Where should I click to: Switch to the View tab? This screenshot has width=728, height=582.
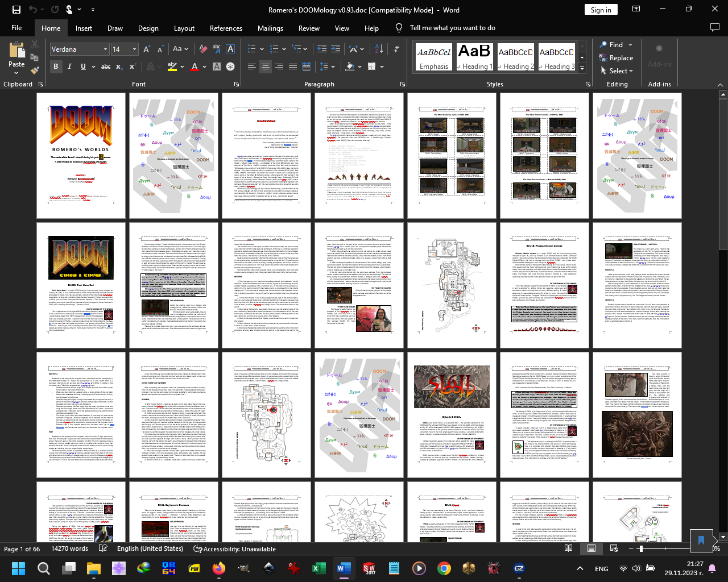[342, 28]
